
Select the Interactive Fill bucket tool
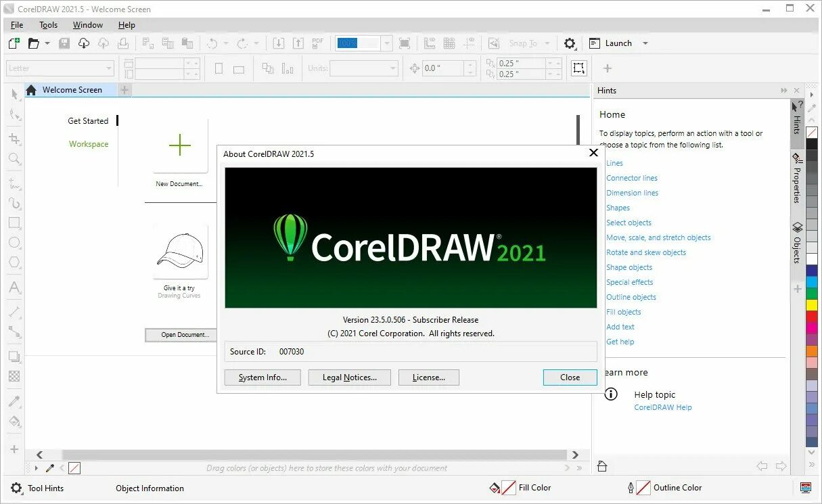(x=14, y=421)
